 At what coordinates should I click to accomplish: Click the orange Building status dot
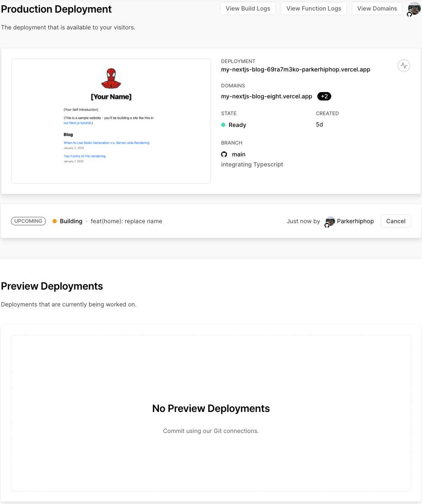coord(55,221)
